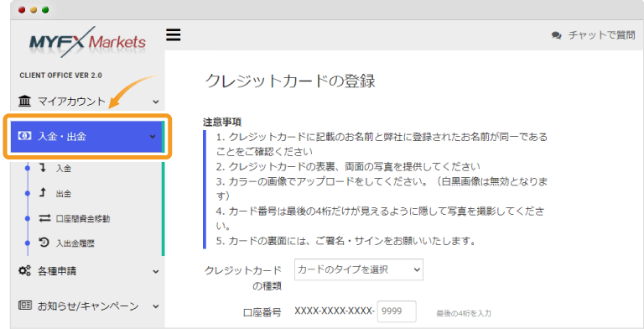
Task: Open お知らせ/キャンペーン menu
Action: pos(87,306)
